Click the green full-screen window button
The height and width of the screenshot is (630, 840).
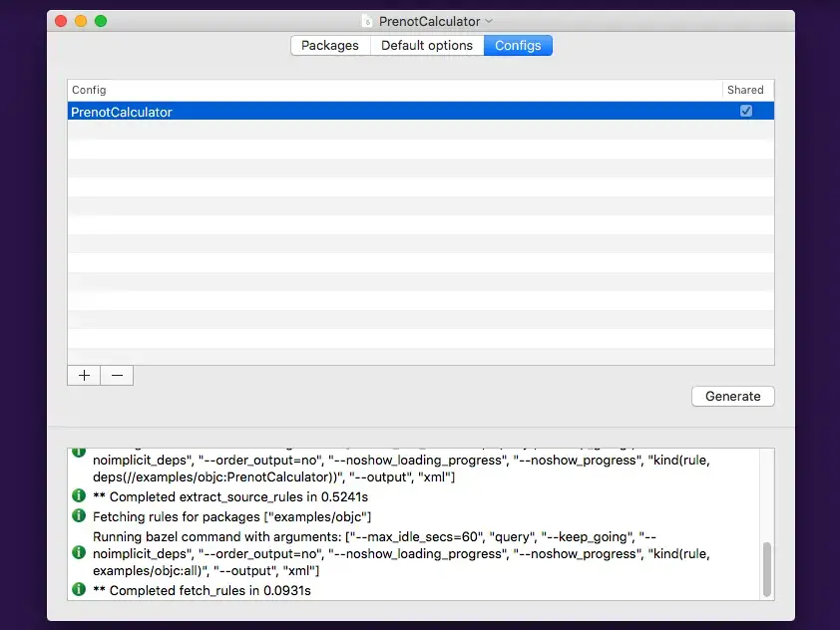tap(101, 21)
